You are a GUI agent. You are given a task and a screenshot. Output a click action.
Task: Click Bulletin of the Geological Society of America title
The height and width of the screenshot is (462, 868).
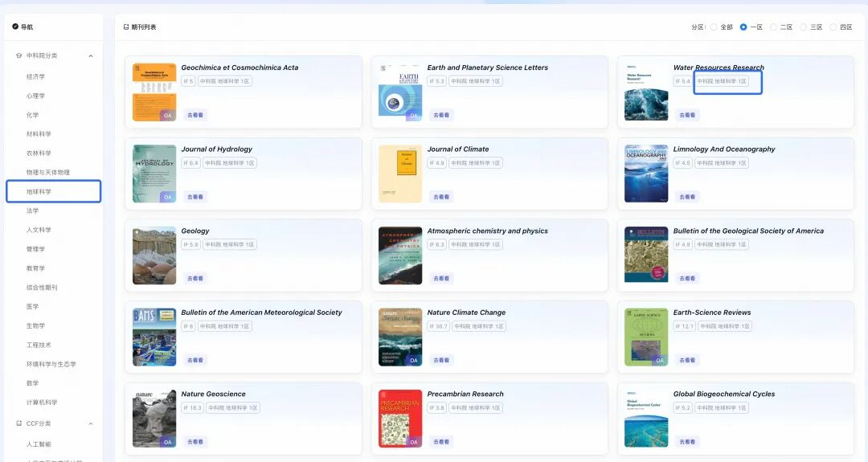[748, 231]
